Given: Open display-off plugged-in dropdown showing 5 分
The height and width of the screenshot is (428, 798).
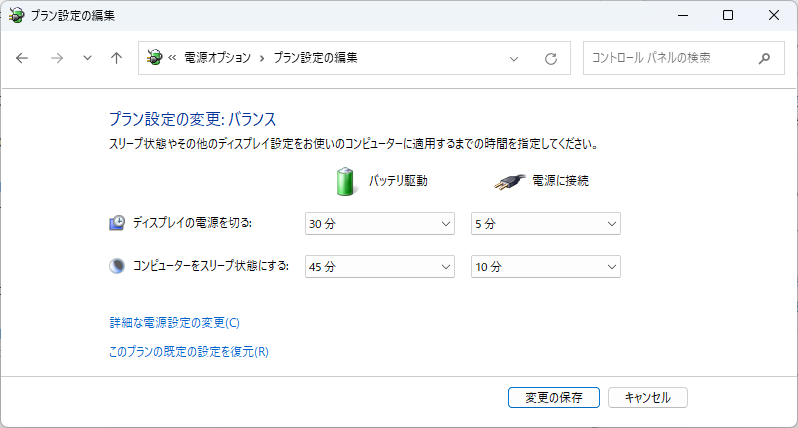Looking at the screenshot, I should click(x=546, y=224).
